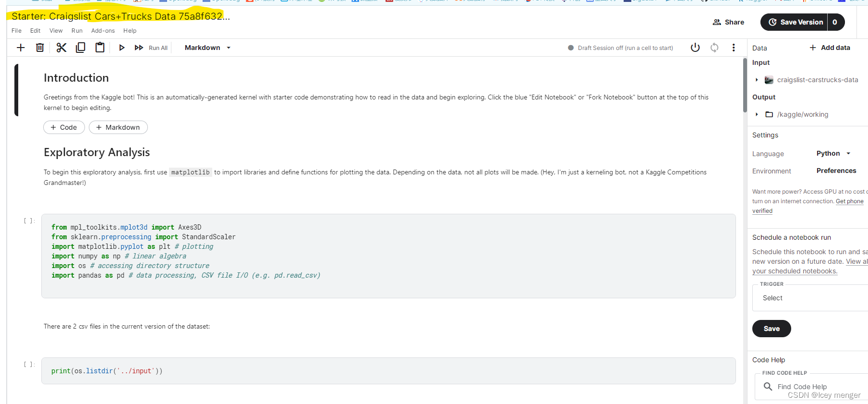This screenshot has width=868, height=404.
Task: Insert a new Markdown cell below Introduction
Action: 118,127
